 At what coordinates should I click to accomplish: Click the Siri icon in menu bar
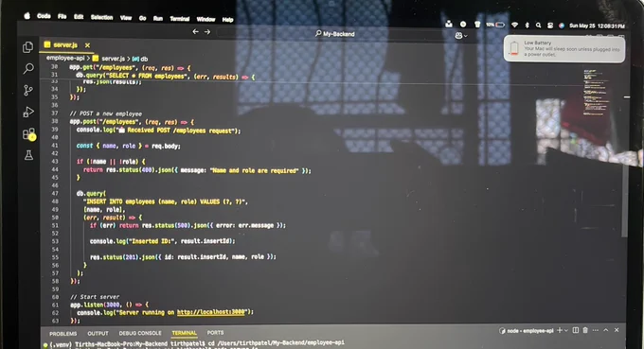(562, 26)
